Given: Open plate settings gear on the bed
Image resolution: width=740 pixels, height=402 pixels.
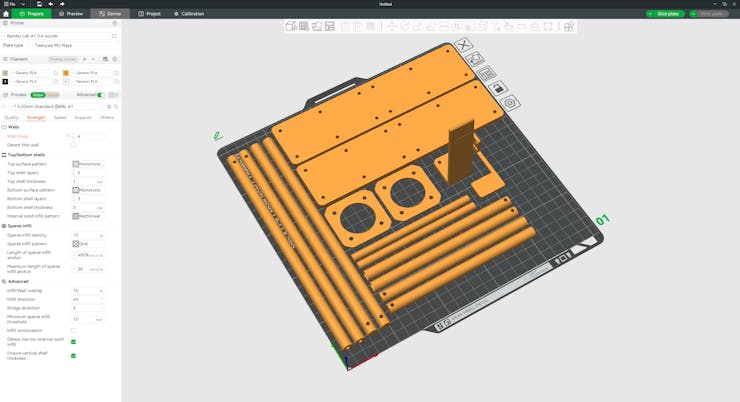Looking at the screenshot, I should [510, 103].
